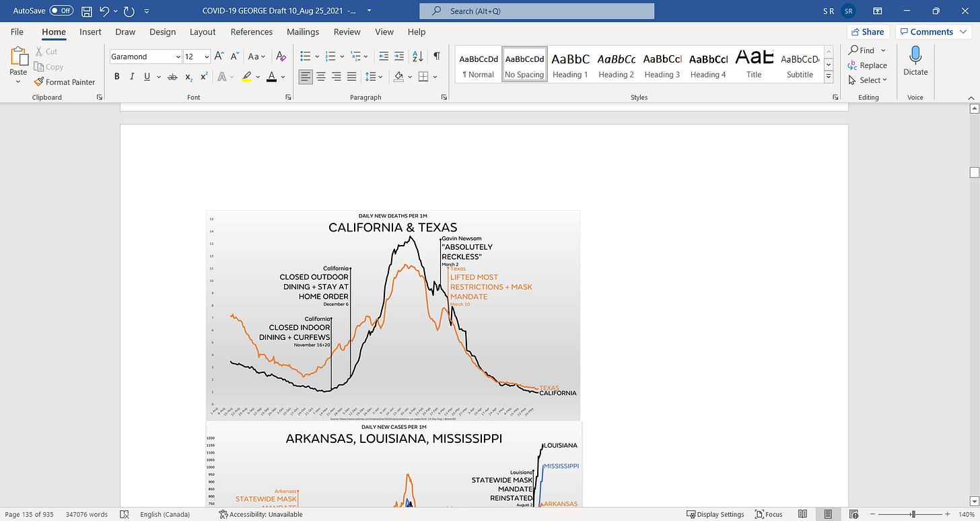Viewport: 980px width, 521px height.
Task: Toggle Show/Hide paragraph marks
Action: tap(437, 57)
